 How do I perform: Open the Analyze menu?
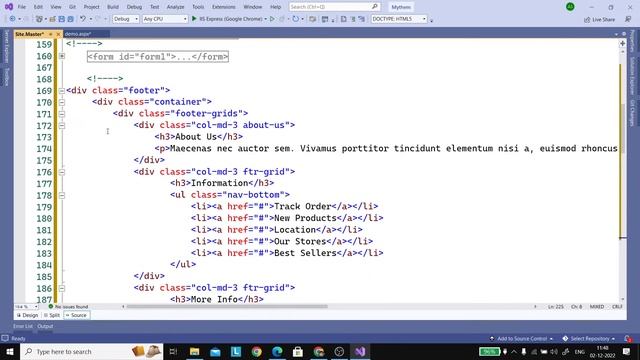pos(176,7)
